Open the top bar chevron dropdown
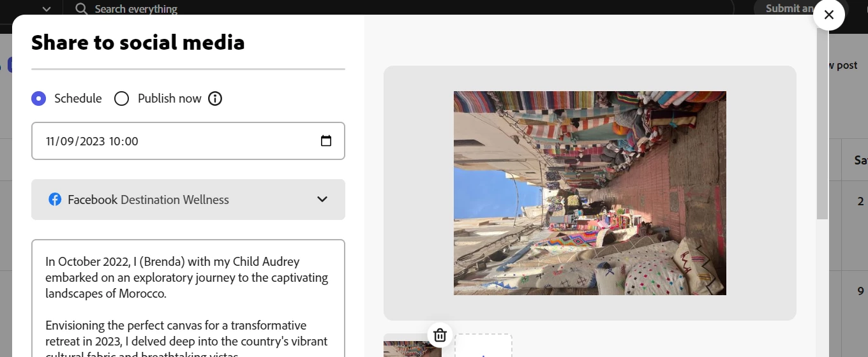Screen dimensions: 868x357 [47, 9]
